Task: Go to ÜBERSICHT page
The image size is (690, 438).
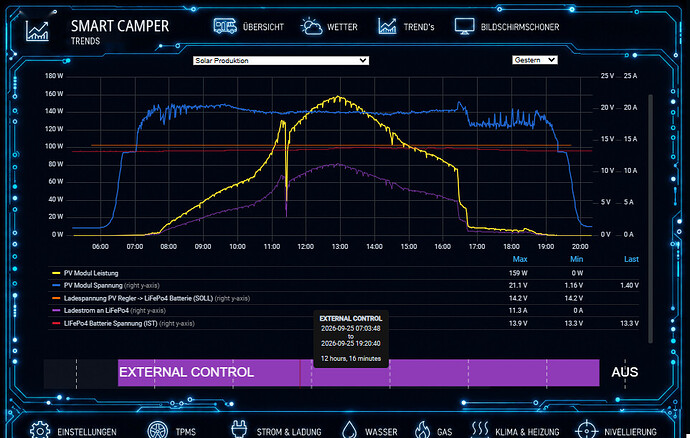Action: click(x=263, y=27)
